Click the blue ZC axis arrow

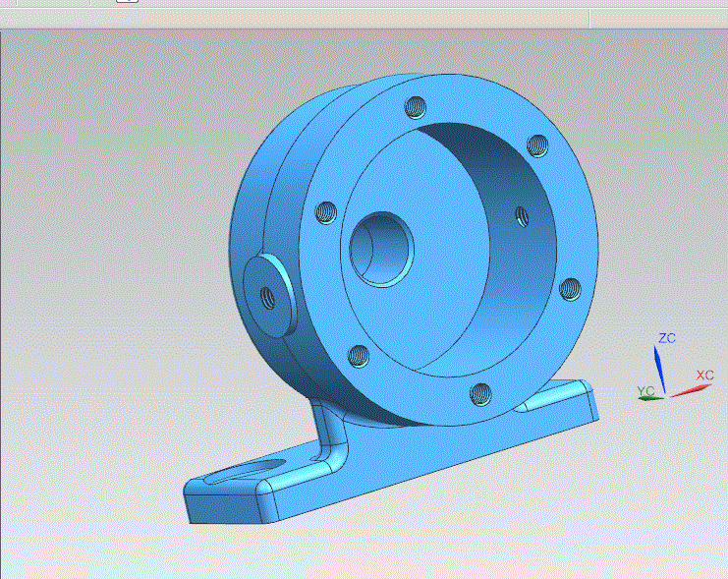[660, 371]
